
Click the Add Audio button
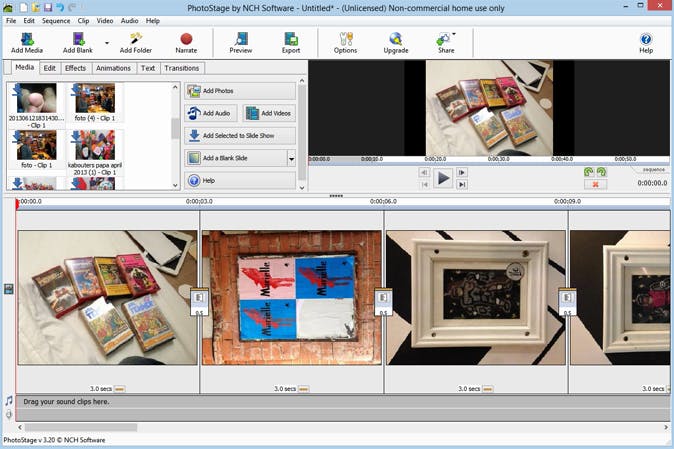[x=211, y=113]
